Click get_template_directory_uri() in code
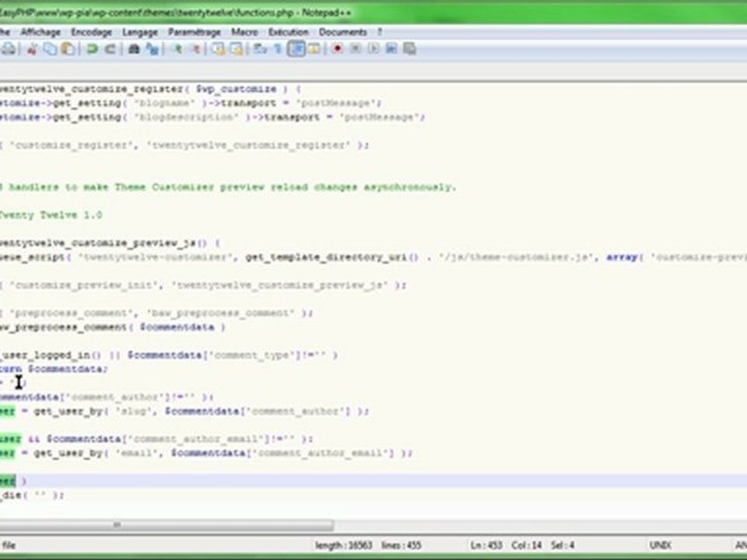The height and width of the screenshot is (560, 747). click(x=332, y=257)
